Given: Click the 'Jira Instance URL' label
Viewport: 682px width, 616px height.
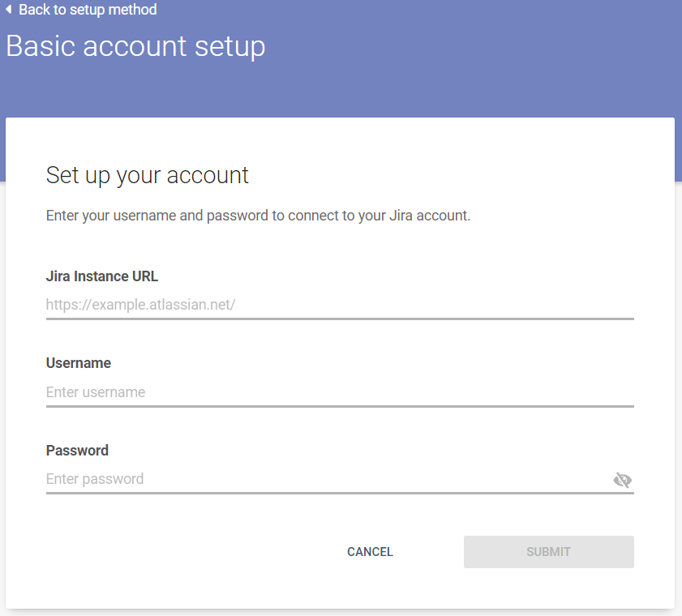Looking at the screenshot, I should click(x=102, y=276).
